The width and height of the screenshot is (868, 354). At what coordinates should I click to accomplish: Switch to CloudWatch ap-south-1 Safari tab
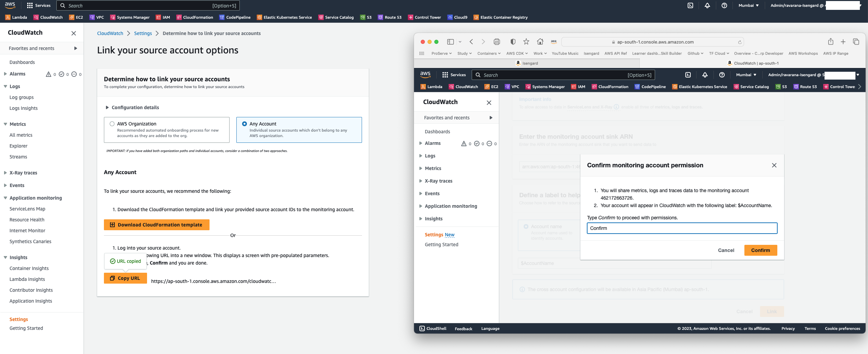[753, 63]
